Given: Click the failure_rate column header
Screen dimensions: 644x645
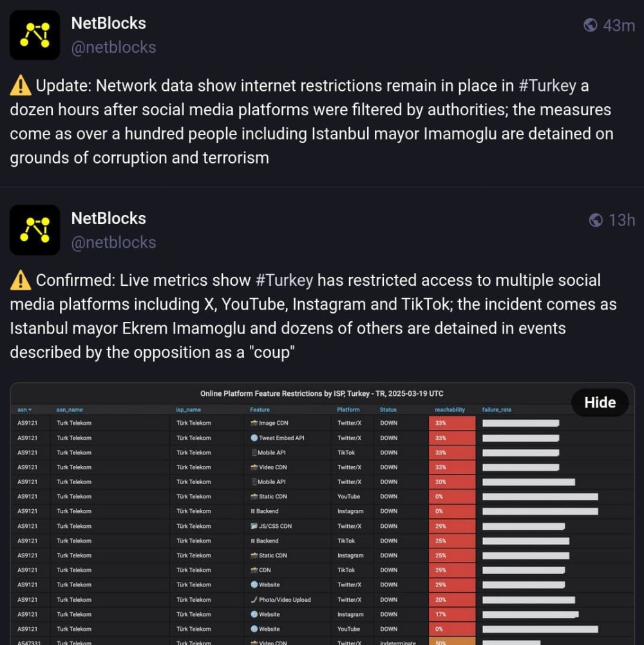Looking at the screenshot, I should pos(497,409).
